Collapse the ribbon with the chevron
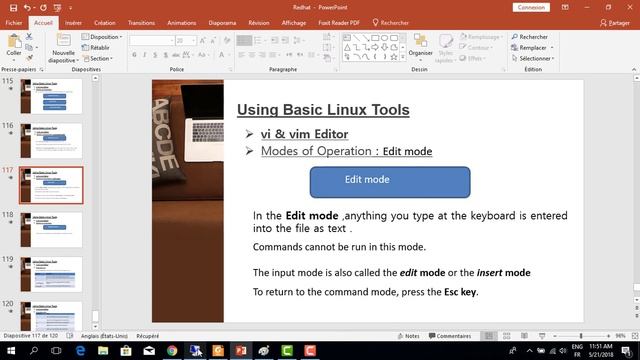 (633, 69)
